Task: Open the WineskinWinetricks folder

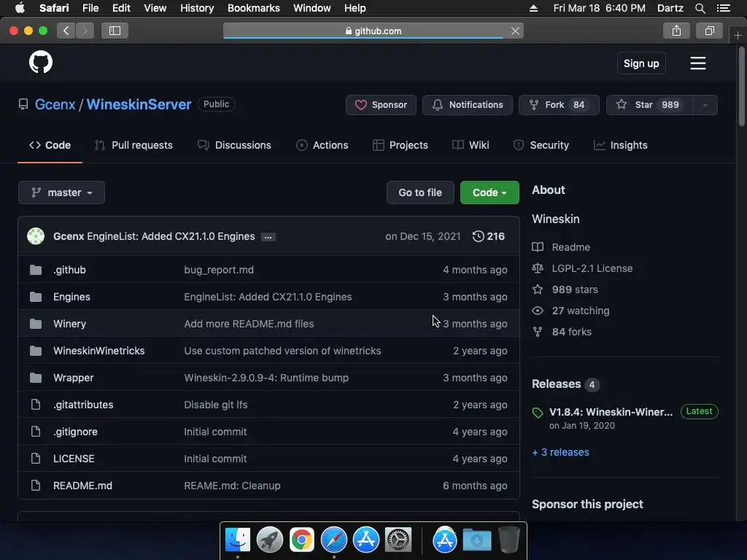Action: pyautogui.click(x=99, y=351)
